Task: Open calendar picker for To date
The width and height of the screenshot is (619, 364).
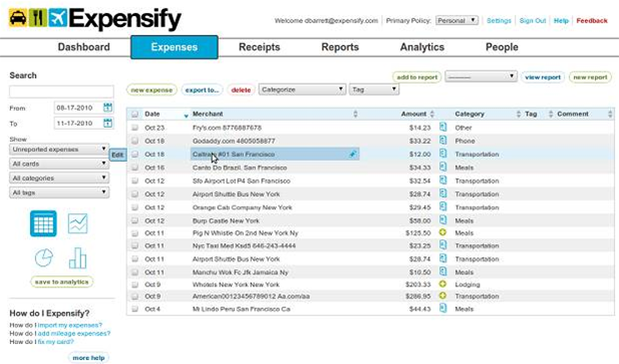Action: tap(108, 123)
